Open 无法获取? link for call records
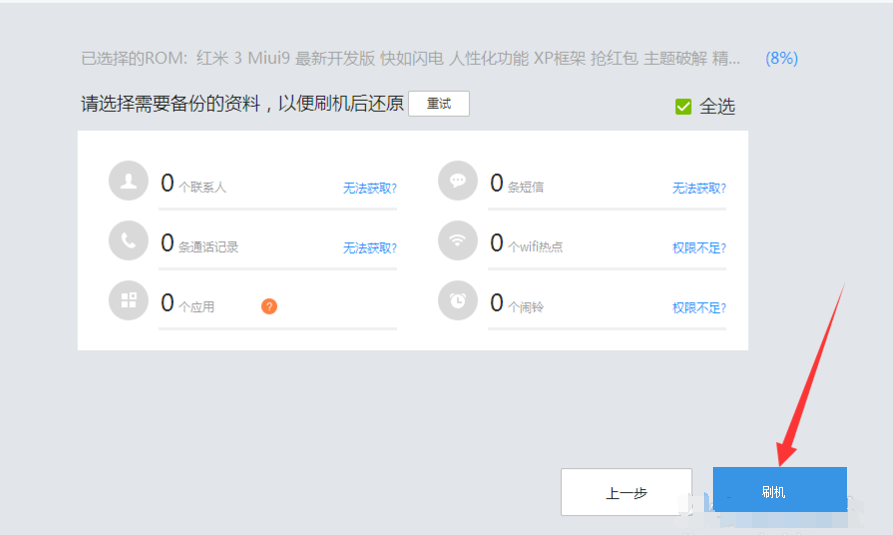 click(x=370, y=247)
